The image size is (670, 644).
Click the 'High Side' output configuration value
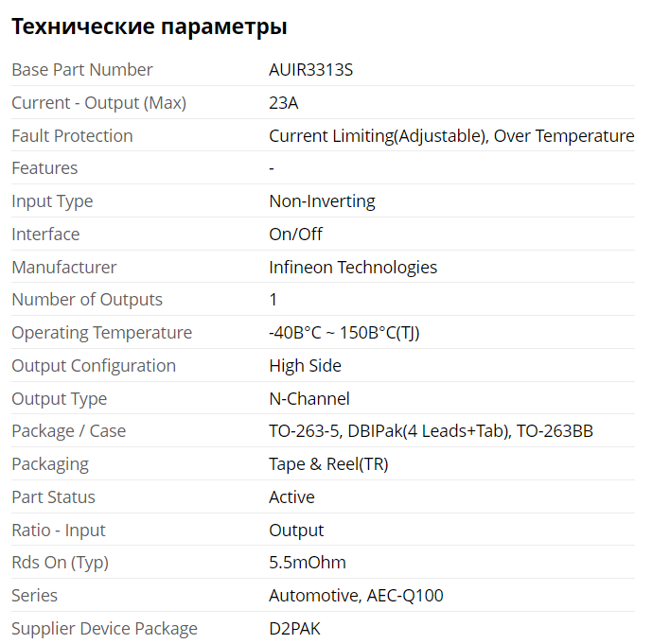pyautogui.click(x=305, y=366)
